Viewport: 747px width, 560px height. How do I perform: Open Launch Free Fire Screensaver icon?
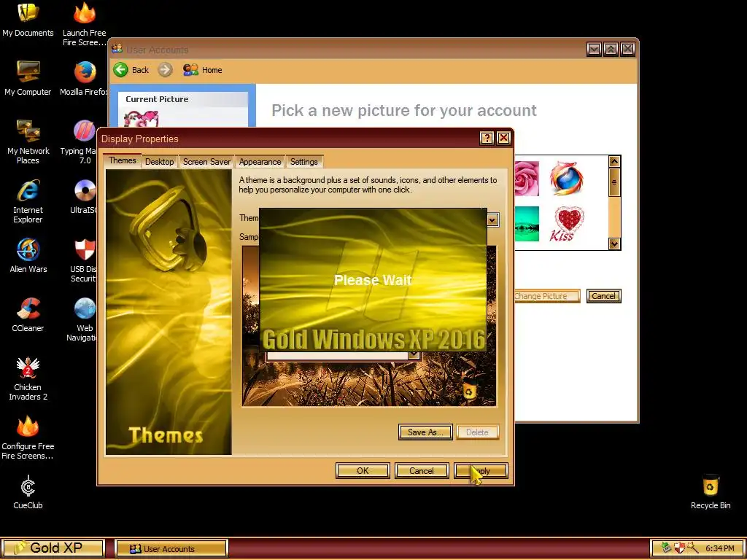point(84,24)
